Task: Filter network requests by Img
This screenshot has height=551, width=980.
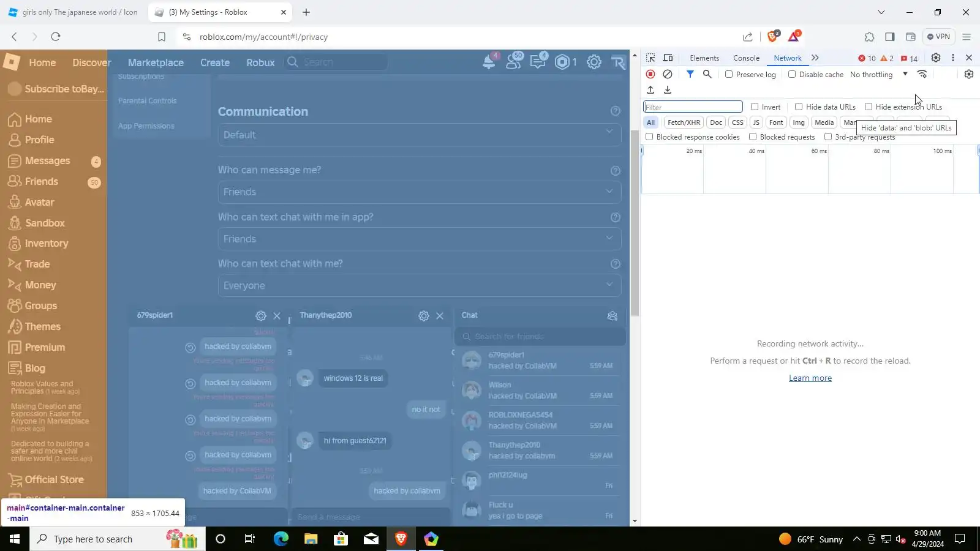Action: click(799, 122)
